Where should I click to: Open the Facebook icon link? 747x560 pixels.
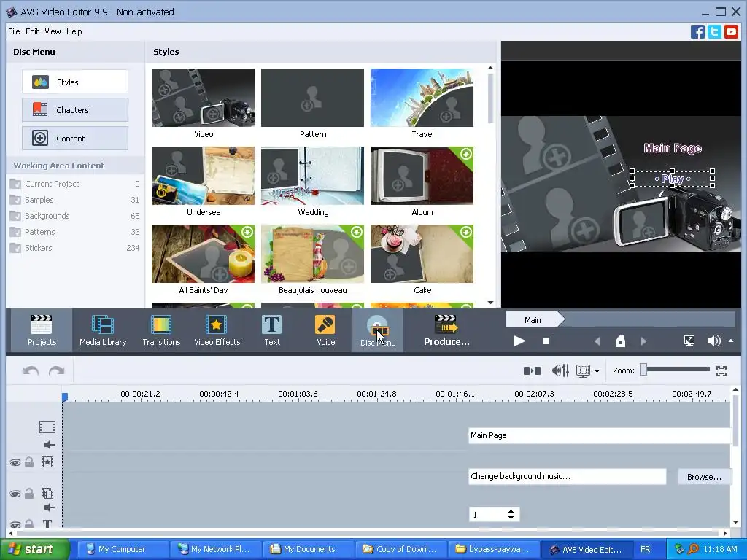click(697, 32)
